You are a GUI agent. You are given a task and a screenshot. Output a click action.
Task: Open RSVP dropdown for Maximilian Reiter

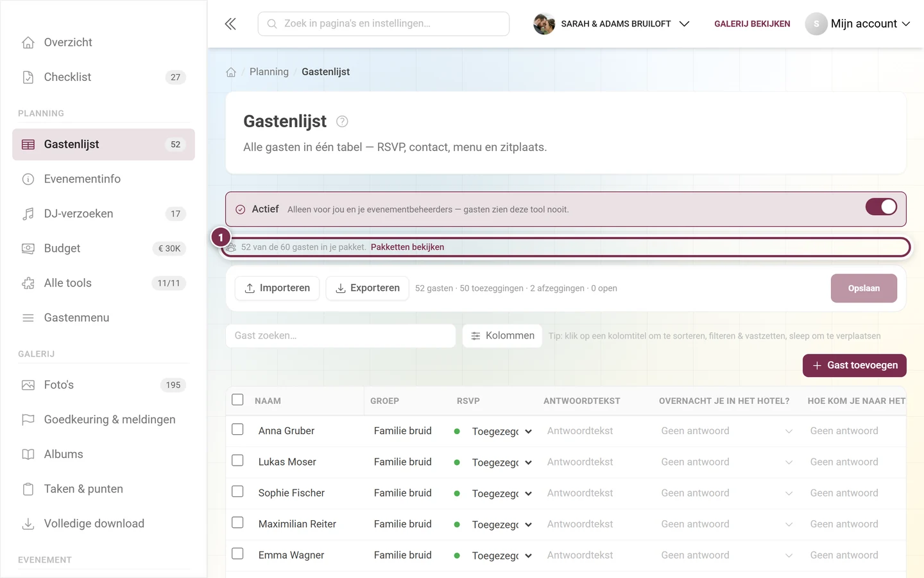pyautogui.click(x=502, y=525)
